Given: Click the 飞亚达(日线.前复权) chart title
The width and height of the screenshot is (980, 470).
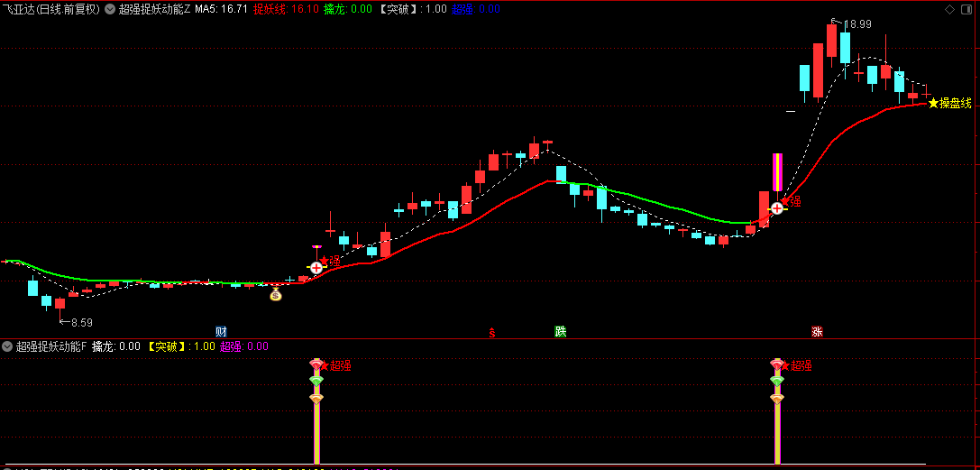Looking at the screenshot, I should pos(52,9).
